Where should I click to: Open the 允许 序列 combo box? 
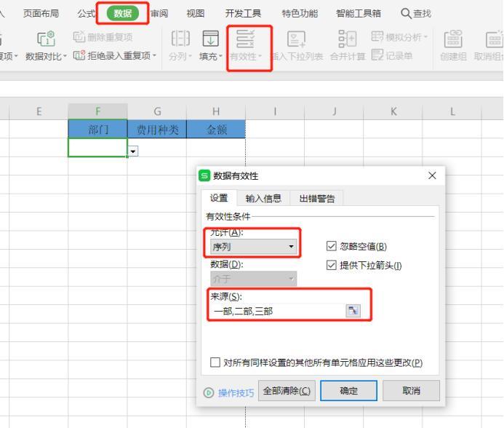[x=253, y=247]
